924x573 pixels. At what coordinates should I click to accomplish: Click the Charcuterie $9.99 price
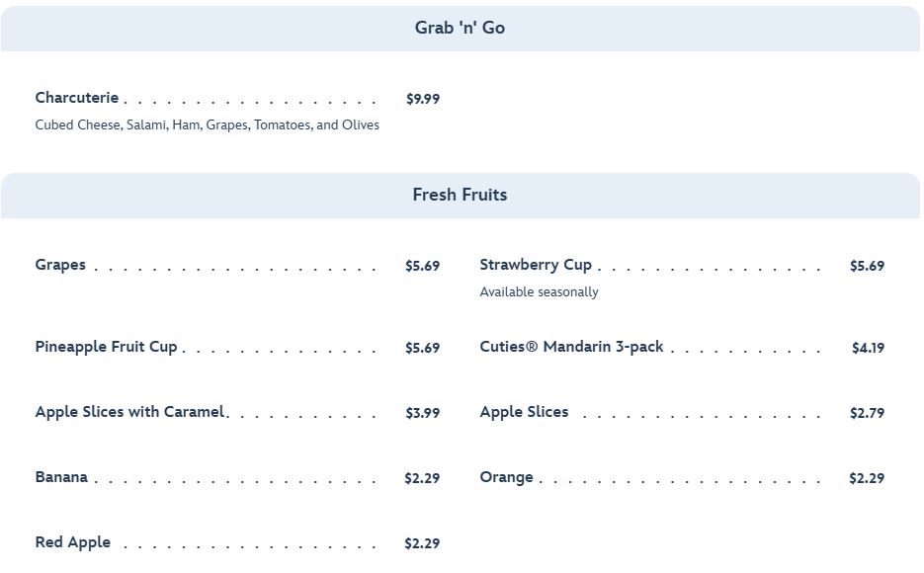click(423, 99)
